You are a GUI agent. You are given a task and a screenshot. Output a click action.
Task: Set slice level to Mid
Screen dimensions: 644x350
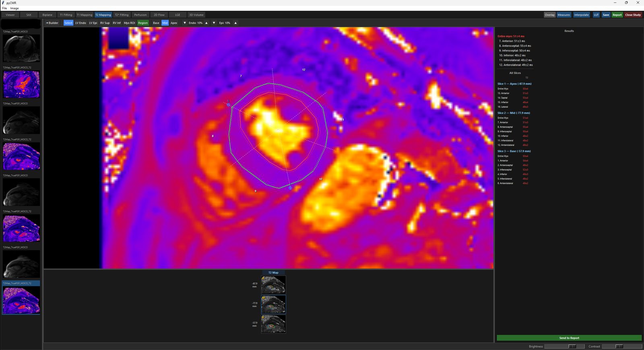[x=165, y=23]
